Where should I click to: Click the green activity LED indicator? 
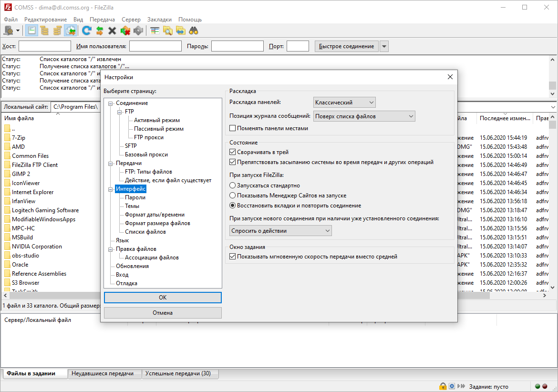[537, 386]
